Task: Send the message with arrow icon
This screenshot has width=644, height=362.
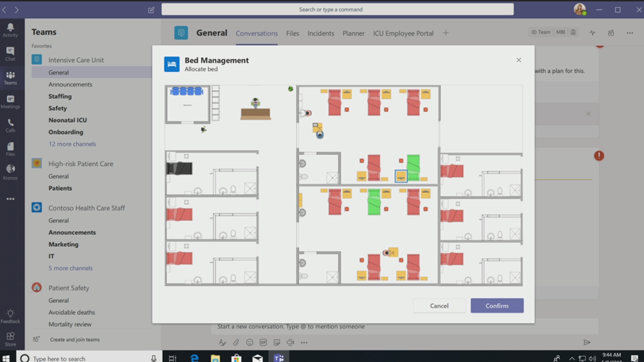Action: (587, 342)
